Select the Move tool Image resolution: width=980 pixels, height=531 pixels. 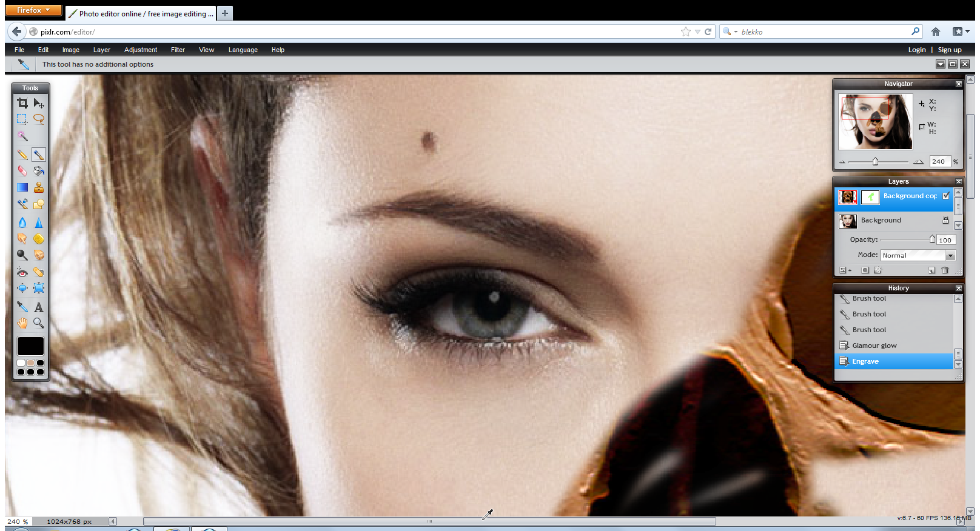click(39, 103)
